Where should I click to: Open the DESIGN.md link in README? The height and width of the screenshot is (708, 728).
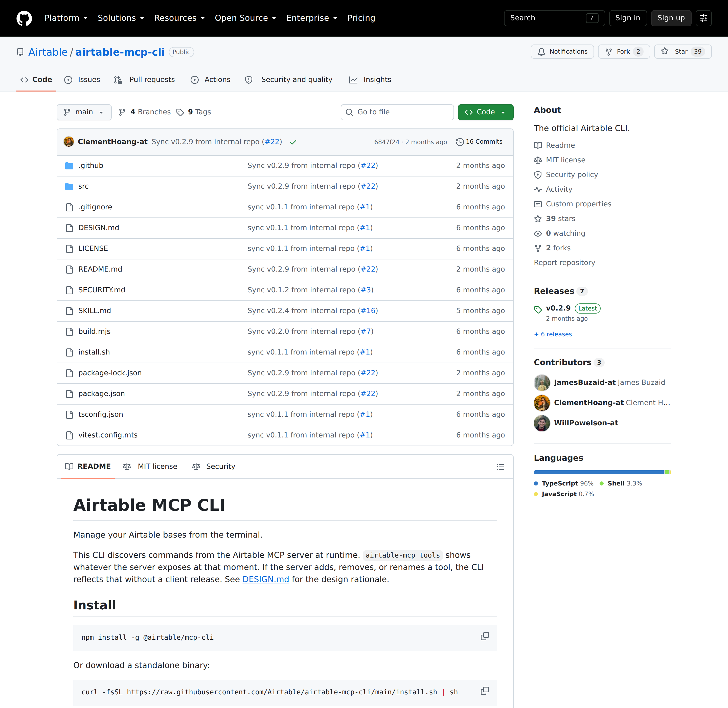265,579
